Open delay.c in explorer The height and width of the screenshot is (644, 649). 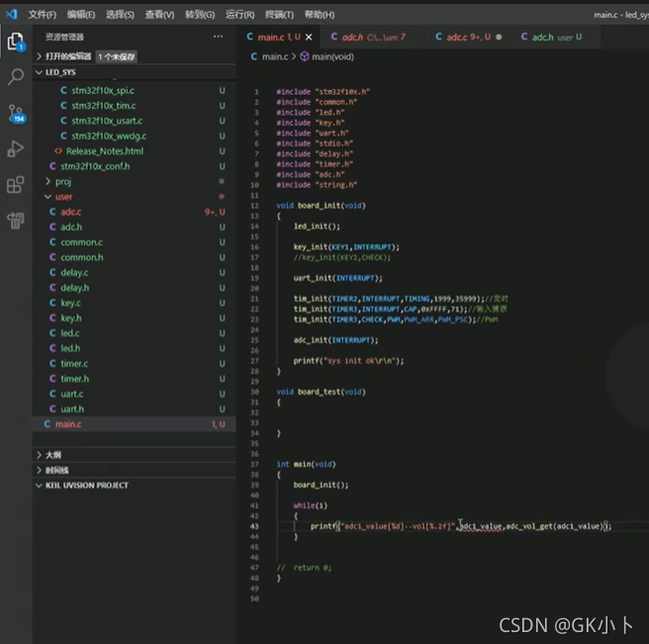click(x=135, y=272)
